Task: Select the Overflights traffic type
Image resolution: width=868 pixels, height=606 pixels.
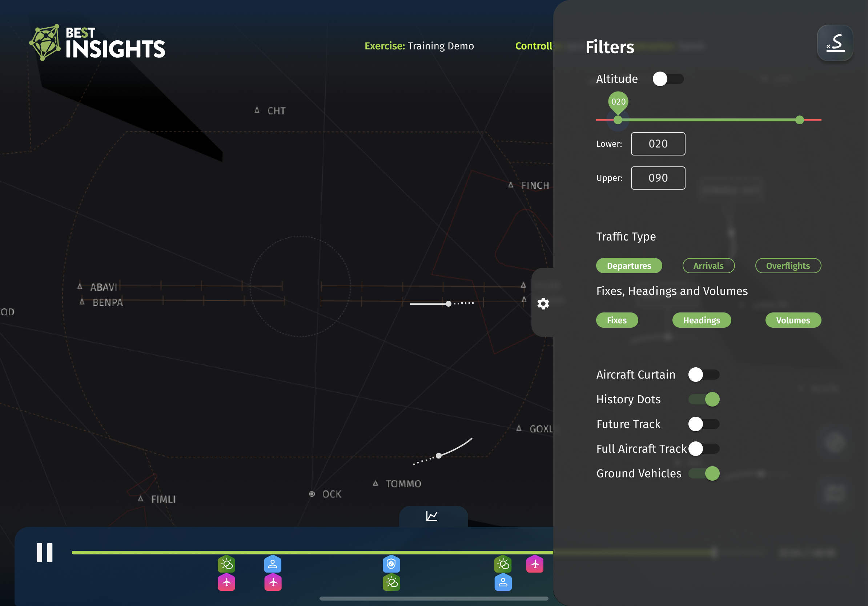Action: 788,266
